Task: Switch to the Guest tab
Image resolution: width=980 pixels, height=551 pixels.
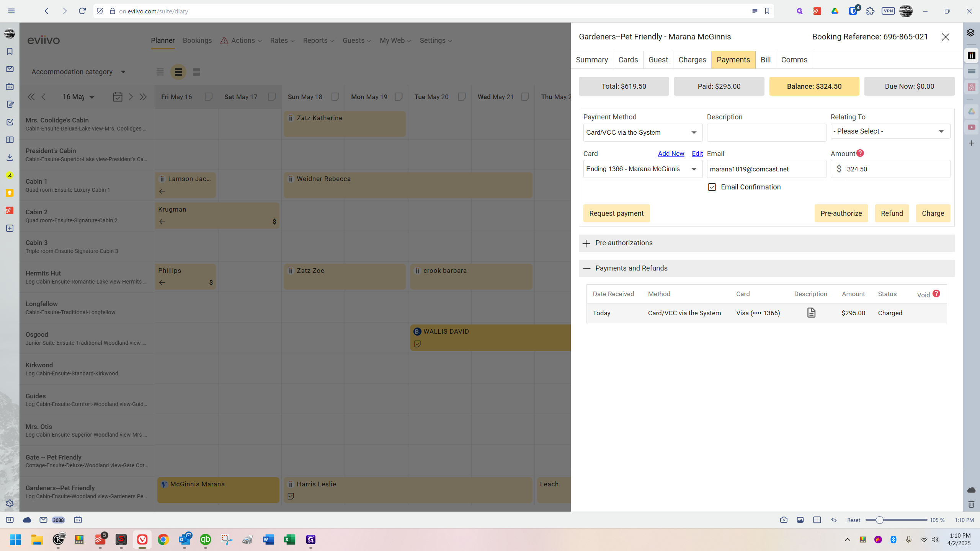Action: (x=658, y=60)
